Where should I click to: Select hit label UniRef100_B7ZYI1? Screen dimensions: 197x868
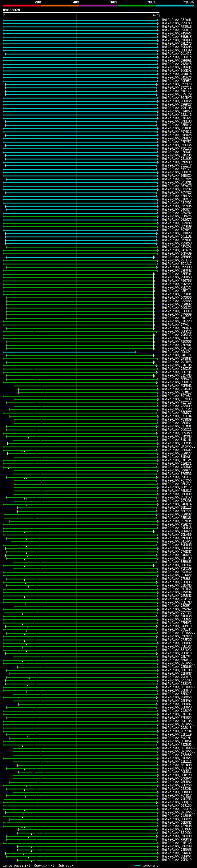(176, 88)
